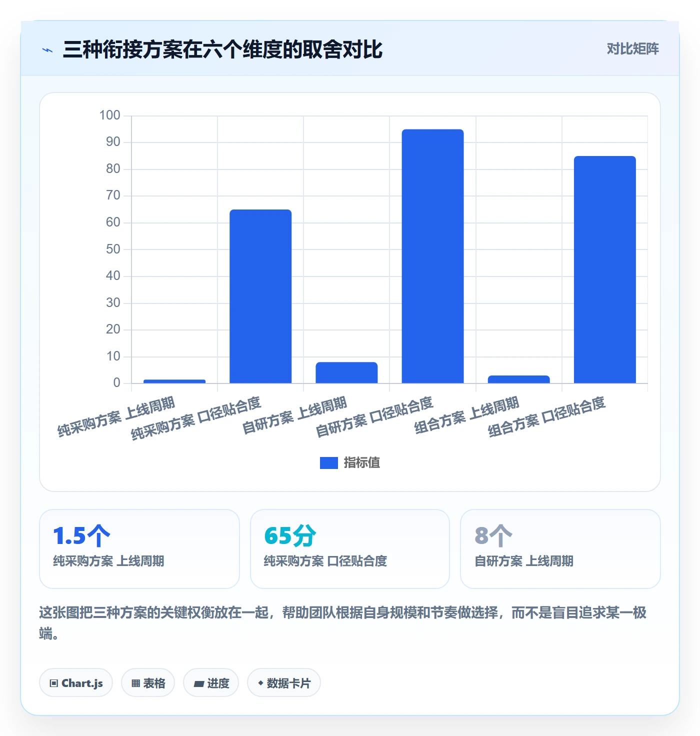Click the Chart.js tag square icon

[54, 683]
